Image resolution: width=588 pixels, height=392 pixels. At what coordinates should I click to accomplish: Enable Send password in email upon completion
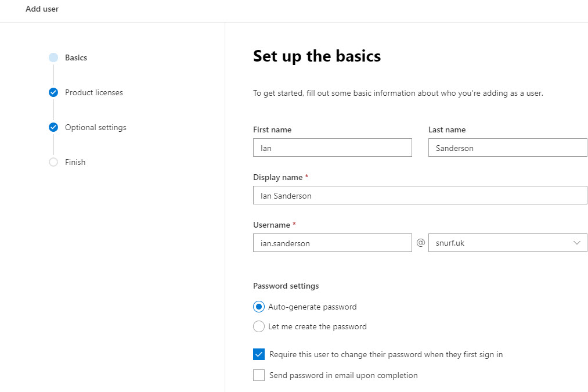259,375
